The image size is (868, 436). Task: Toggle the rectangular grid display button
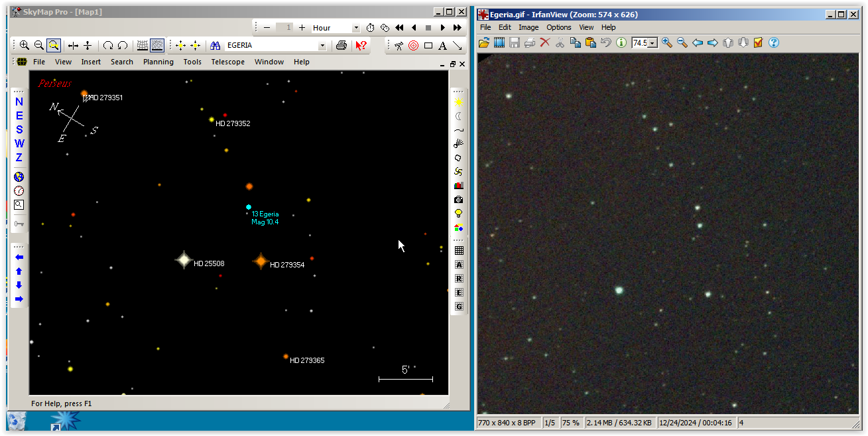[x=142, y=45]
